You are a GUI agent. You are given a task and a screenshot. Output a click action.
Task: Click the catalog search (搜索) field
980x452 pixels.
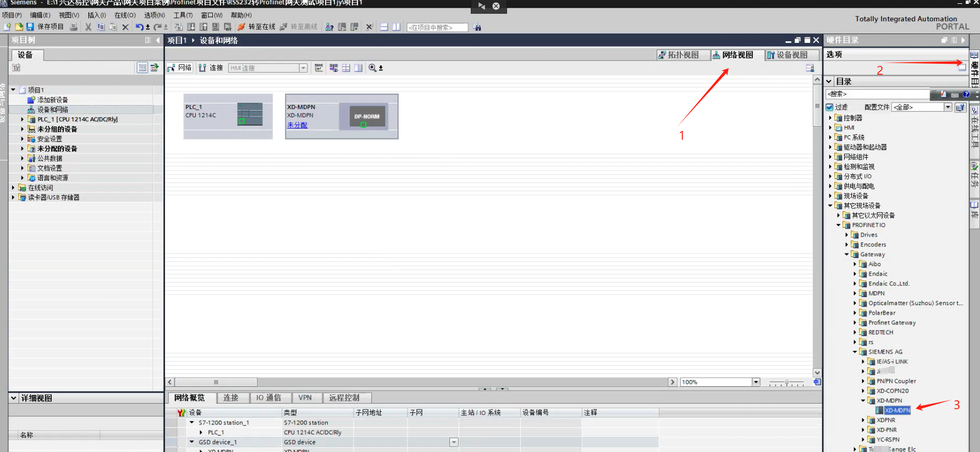point(878,94)
